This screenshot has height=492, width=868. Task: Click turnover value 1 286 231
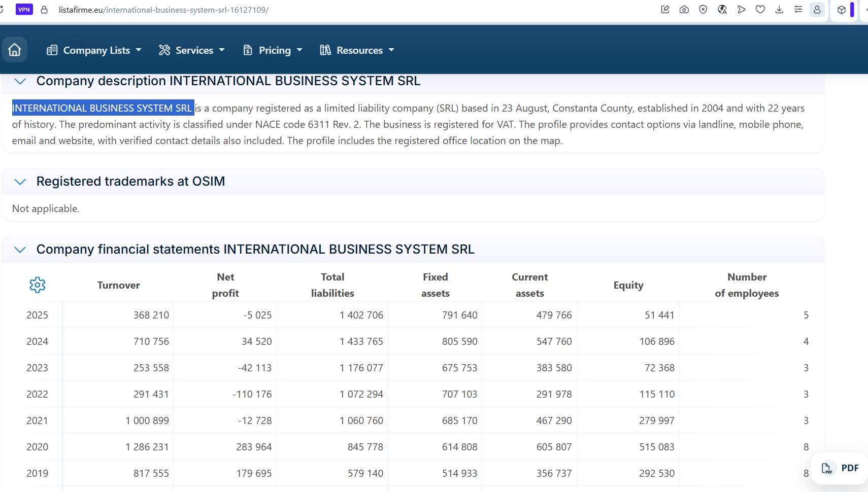coord(147,447)
